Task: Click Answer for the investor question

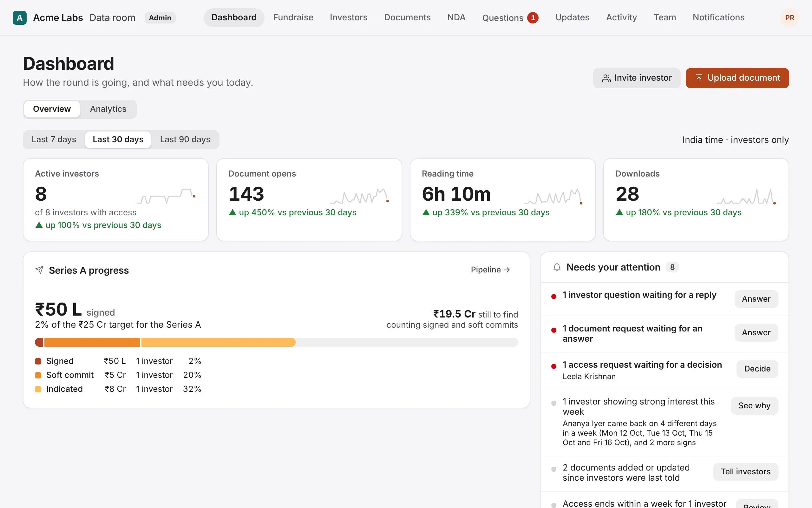Action: 756,299
